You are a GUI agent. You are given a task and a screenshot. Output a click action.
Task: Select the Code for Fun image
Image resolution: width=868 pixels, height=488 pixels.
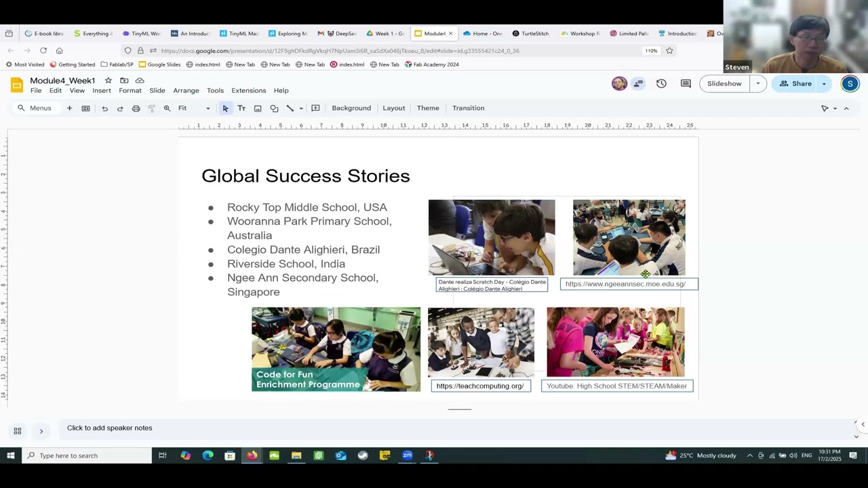click(x=336, y=349)
